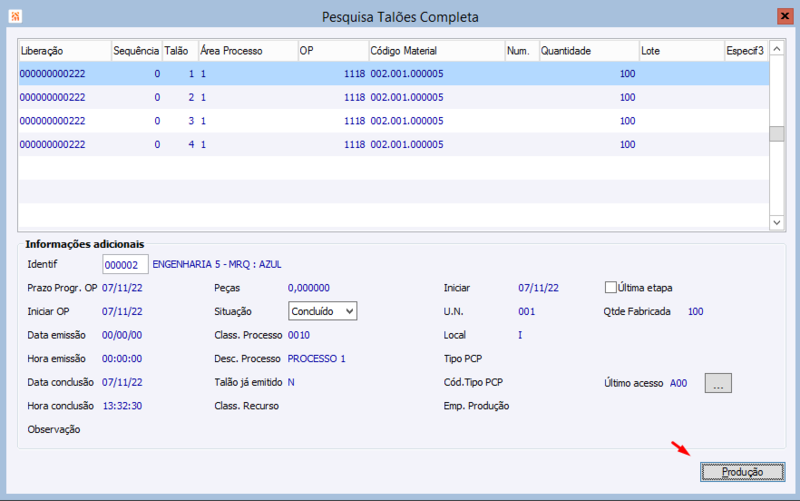
Task: Click OP value 1118 in Talão 2 row
Action: pos(355,97)
